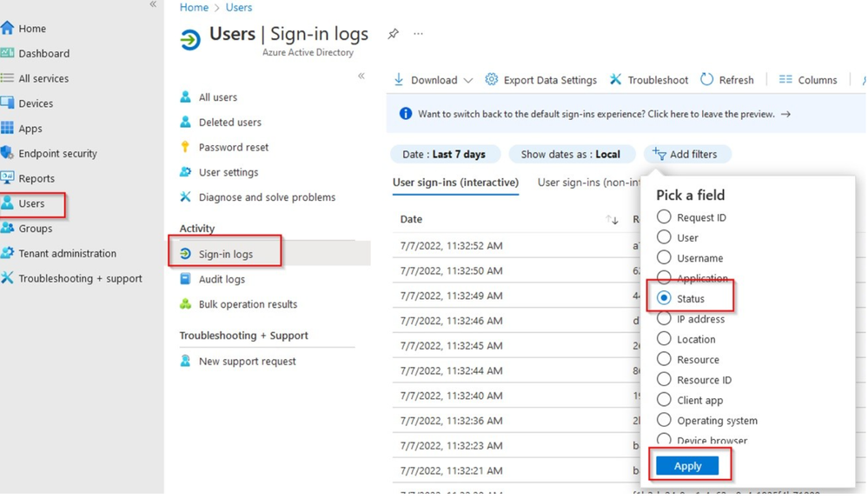
Task: Pick the Client app radio option
Action: [x=664, y=399]
